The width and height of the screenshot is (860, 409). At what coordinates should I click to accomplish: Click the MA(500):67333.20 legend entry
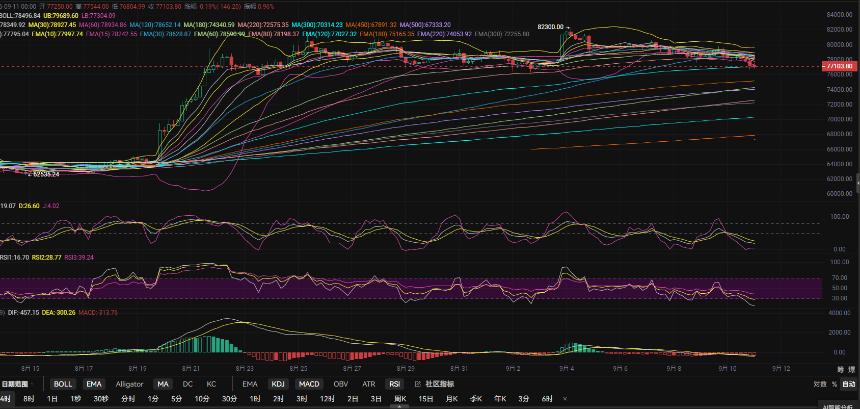pyautogui.click(x=426, y=25)
